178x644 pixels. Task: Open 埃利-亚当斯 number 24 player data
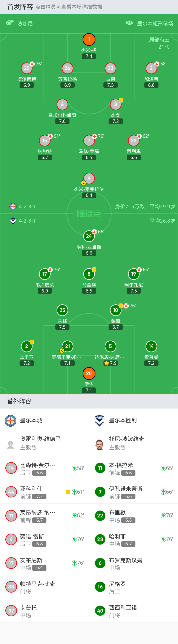coord(89,236)
